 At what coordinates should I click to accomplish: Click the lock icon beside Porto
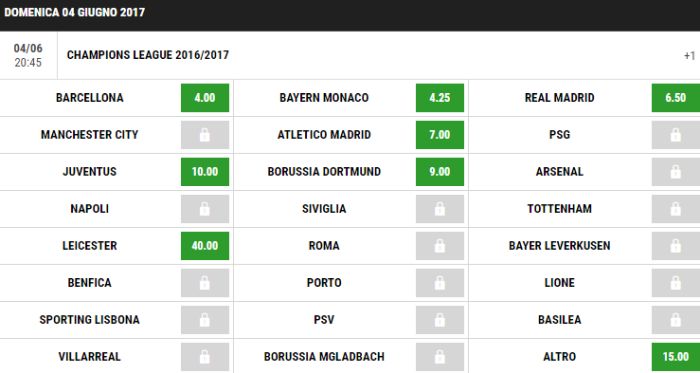440,283
